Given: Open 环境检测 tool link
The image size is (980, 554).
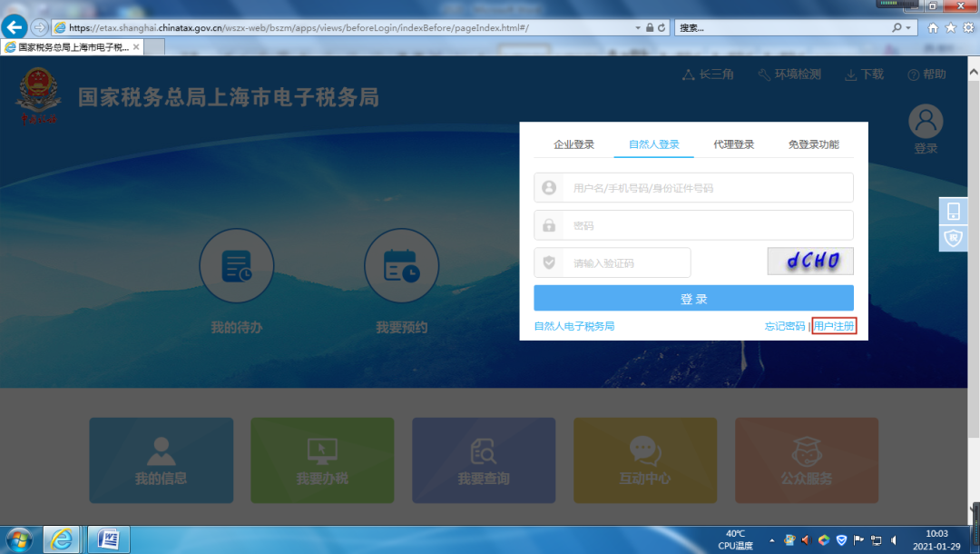Looking at the screenshot, I should click(789, 74).
